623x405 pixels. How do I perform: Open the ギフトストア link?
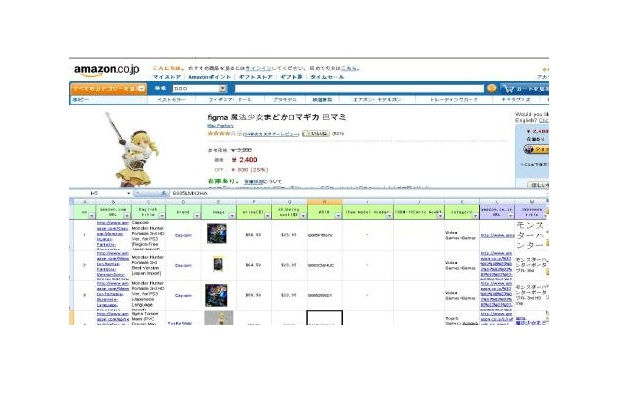[255, 77]
